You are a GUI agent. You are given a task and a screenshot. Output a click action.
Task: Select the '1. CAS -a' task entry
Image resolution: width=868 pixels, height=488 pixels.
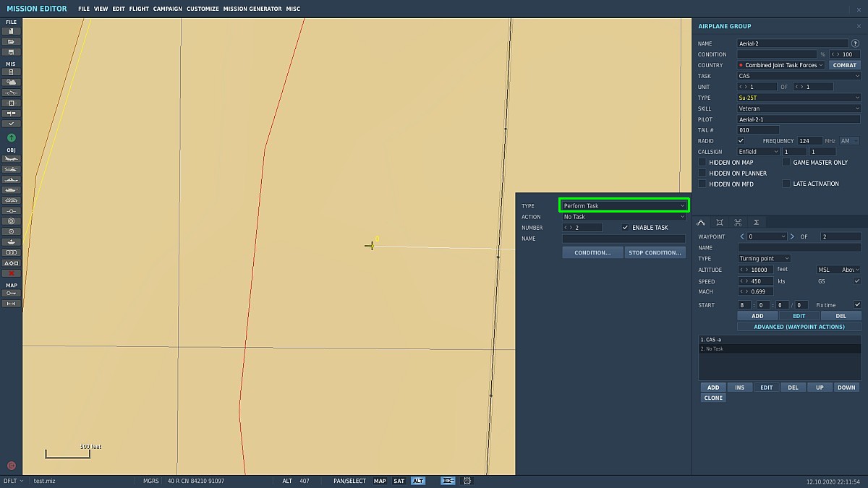[x=779, y=339]
